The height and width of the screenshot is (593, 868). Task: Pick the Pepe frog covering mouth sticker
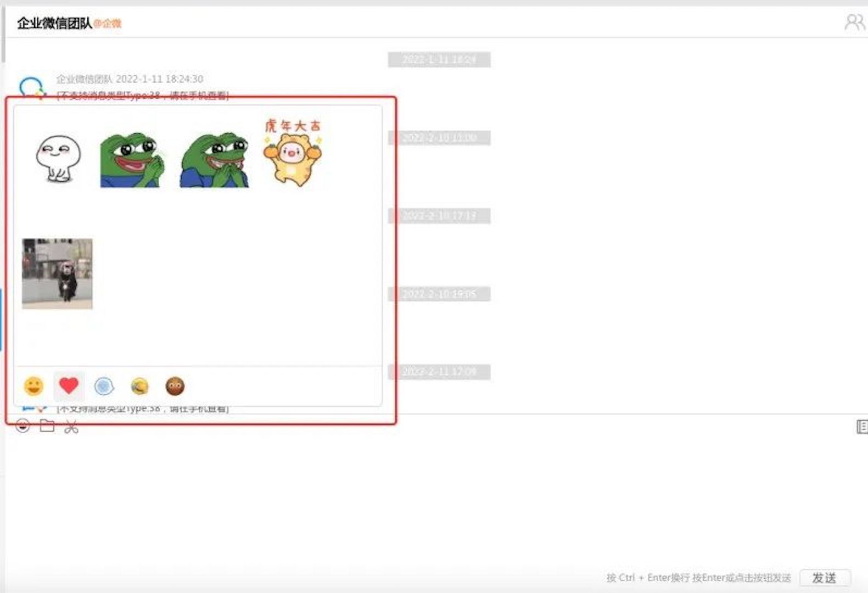(x=214, y=160)
